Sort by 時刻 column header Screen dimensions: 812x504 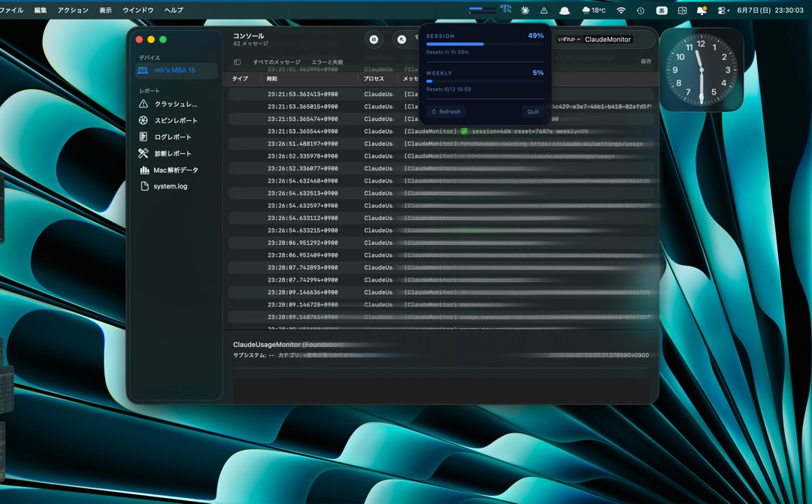(272, 79)
